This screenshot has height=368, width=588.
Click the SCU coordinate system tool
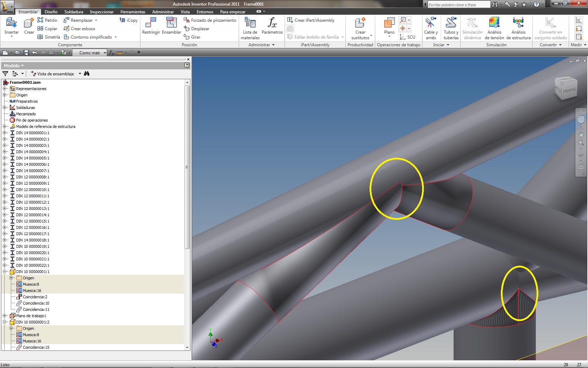pos(408,37)
